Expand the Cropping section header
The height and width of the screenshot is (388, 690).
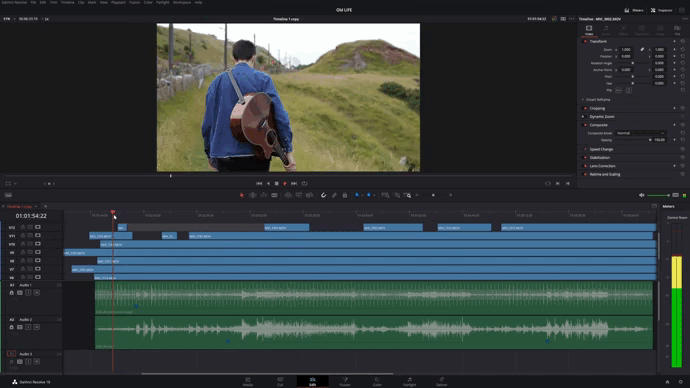pos(597,108)
